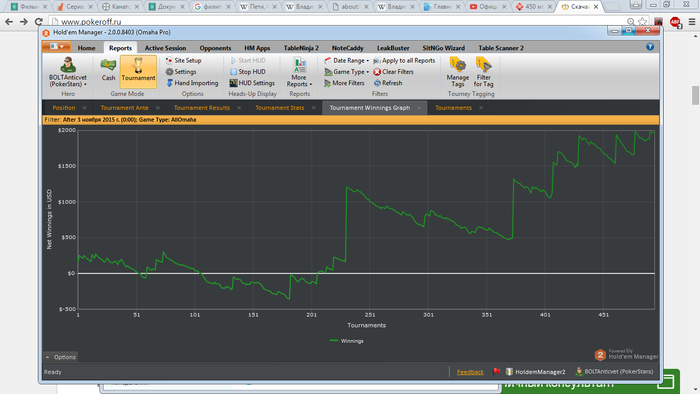This screenshot has height=394, width=700.
Task: Open the Hold'em Manager application menu button
Action: 57,46
